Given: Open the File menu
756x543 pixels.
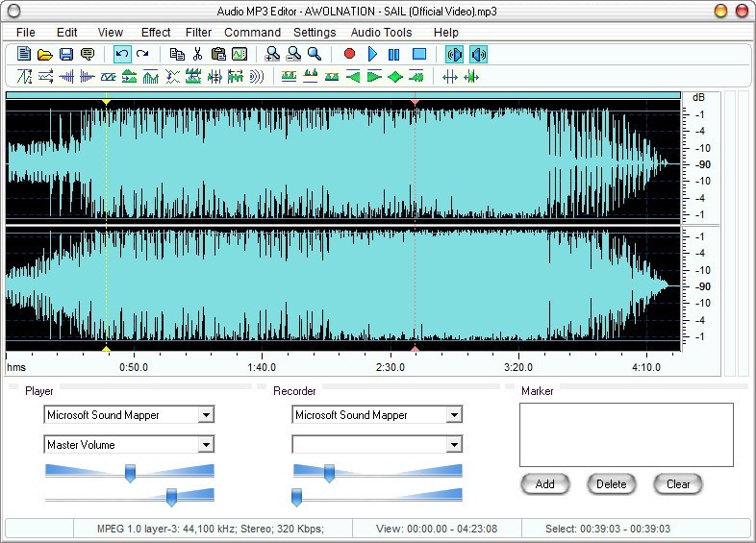Looking at the screenshot, I should click(x=26, y=33).
